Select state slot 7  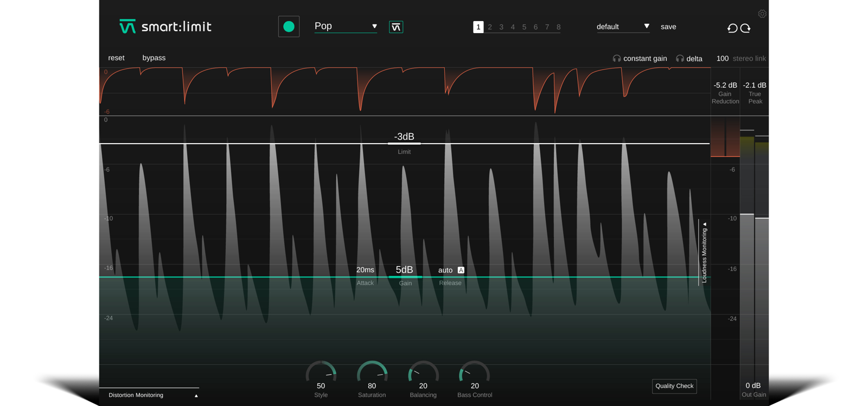click(547, 27)
